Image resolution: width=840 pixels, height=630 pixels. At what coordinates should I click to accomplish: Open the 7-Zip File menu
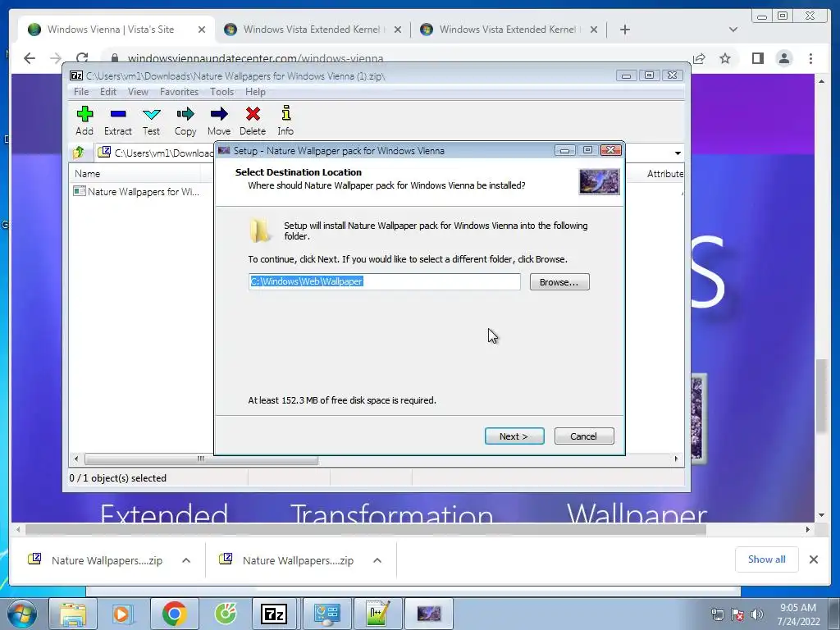pyautogui.click(x=81, y=92)
